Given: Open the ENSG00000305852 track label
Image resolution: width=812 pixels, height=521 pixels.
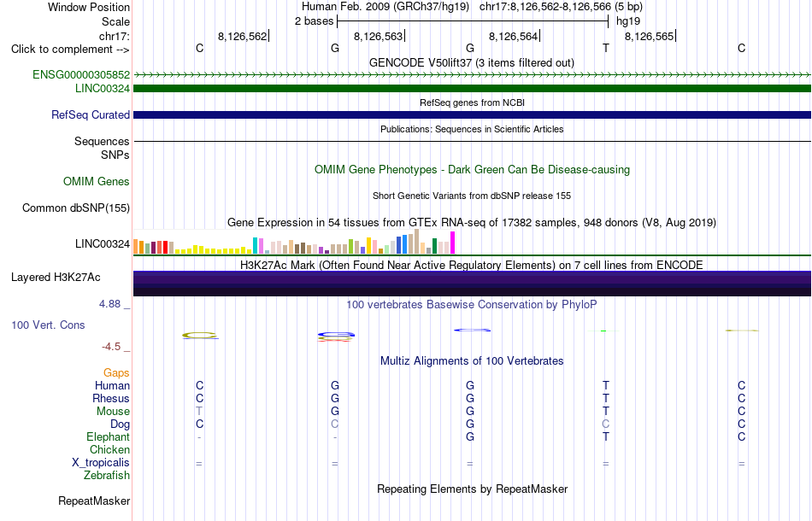Looking at the screenshot, I should point(81,74).
